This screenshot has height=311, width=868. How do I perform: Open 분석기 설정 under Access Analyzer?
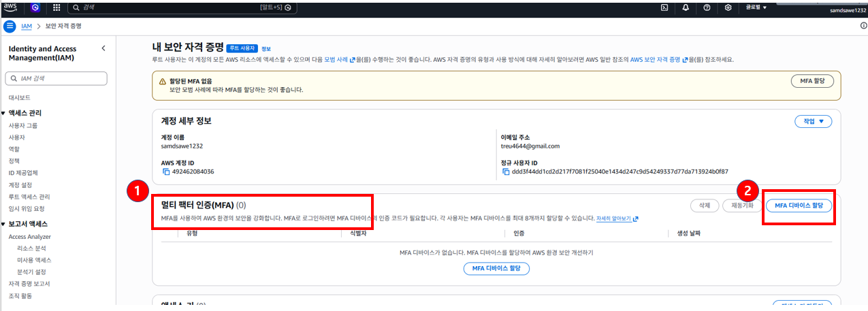click(32, 272)
